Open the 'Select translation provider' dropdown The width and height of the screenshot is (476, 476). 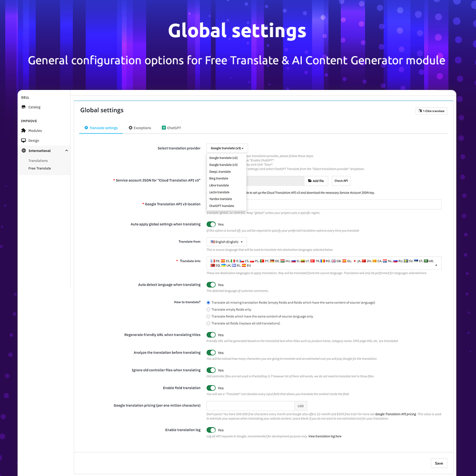(x=227, y=148)
